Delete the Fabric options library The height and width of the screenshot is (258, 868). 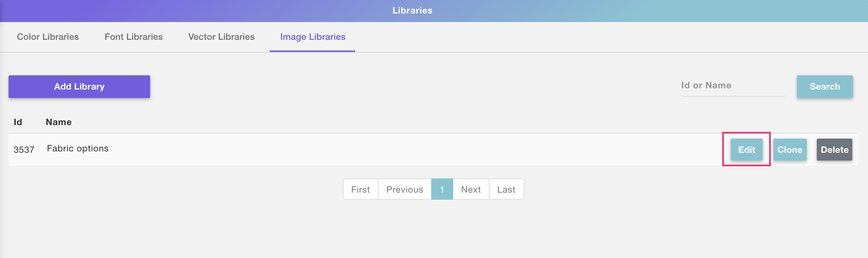click(x=834, y=150)
